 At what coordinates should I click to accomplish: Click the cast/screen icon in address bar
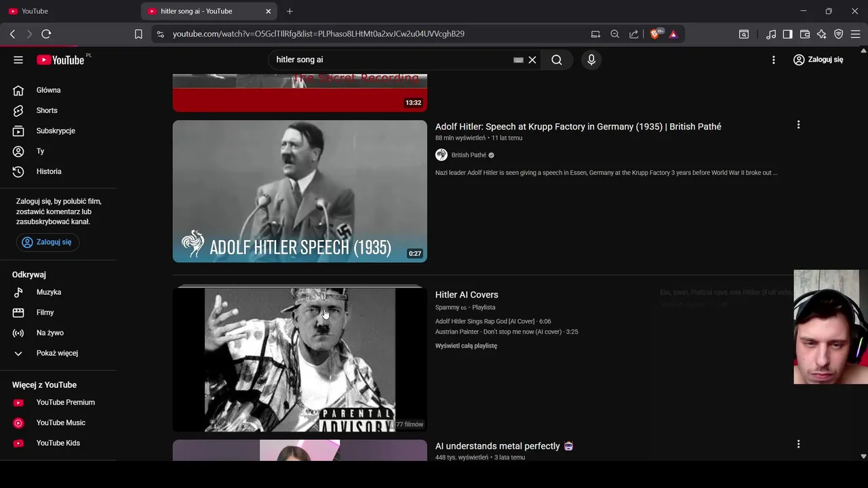[x=595, y=34]
